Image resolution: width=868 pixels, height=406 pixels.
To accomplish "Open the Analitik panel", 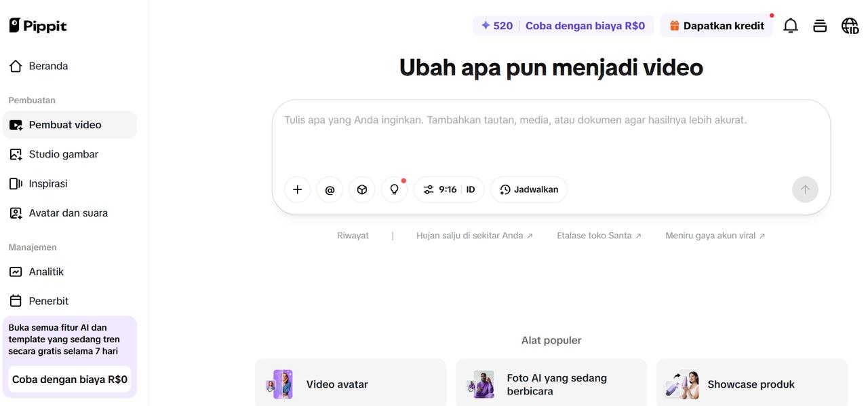I will [45, 271].
